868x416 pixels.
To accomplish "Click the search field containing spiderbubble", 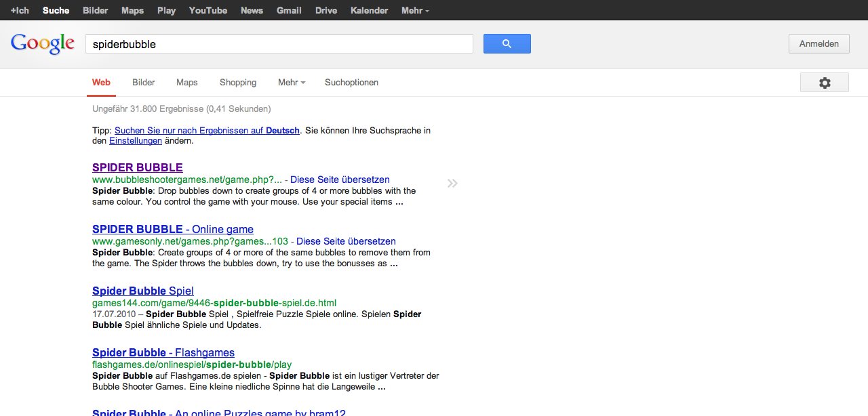I will (x=279, y=44).
